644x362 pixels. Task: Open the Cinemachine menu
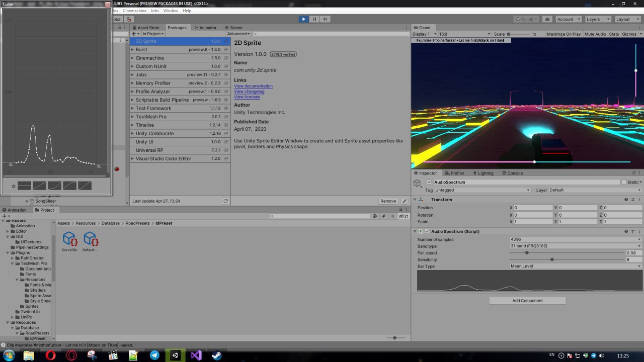click(x=134, y=11)
